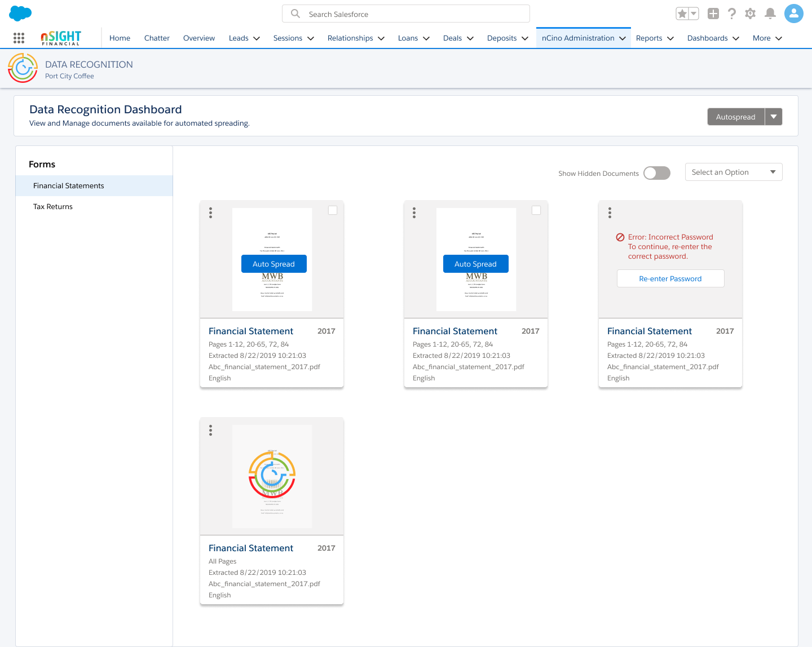Open the Help question mark icon

click(x=732, y=14)
